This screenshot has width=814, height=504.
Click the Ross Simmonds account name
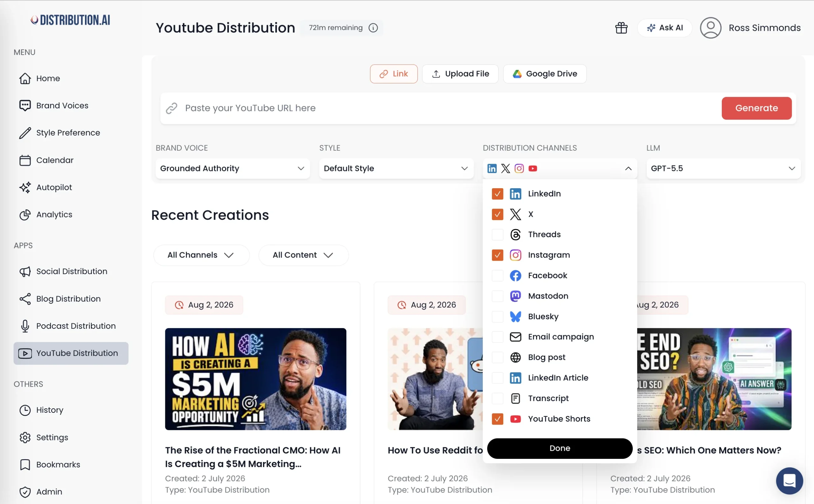[x=764, y=28]
